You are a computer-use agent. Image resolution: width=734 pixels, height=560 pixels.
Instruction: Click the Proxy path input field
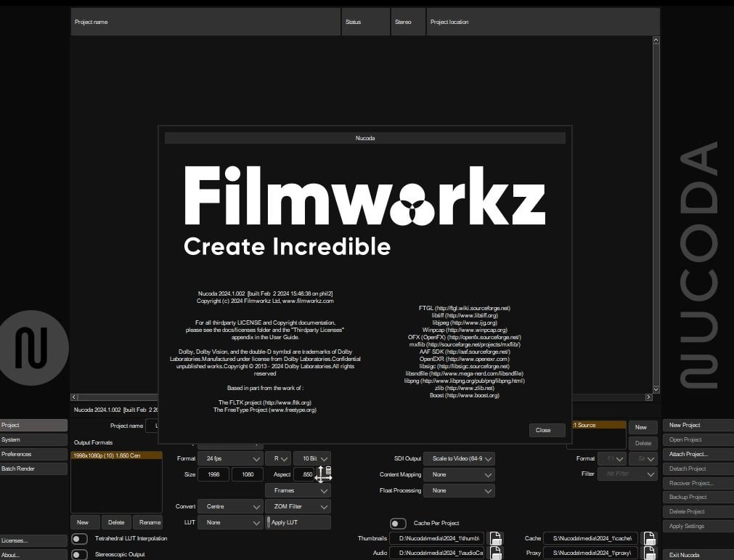591,553
